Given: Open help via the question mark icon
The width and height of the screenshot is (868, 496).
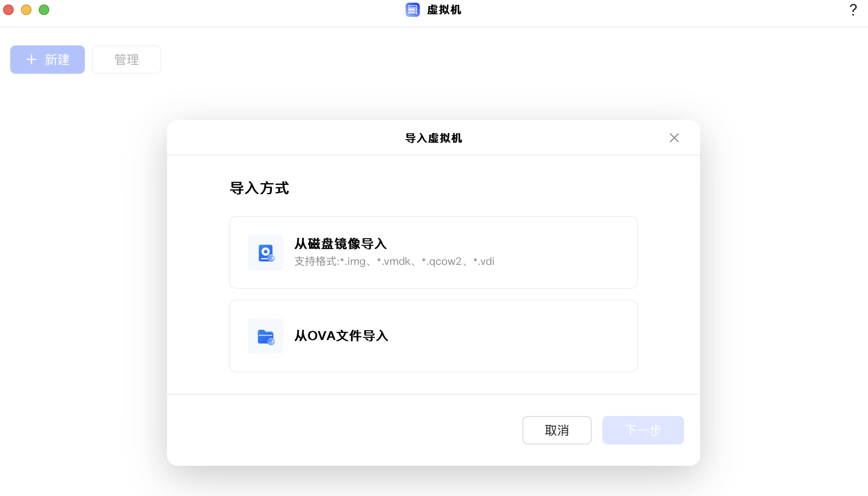Looking at the screenshot, I should point(853,10).
